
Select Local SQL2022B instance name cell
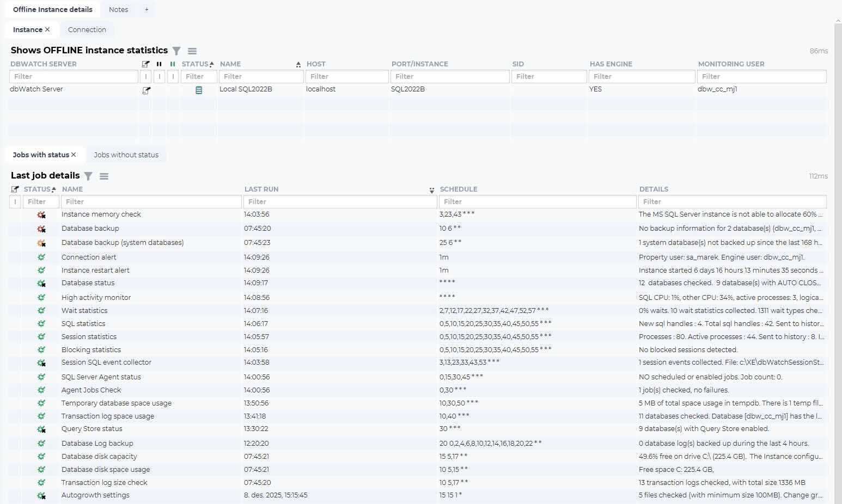[246, 89]
